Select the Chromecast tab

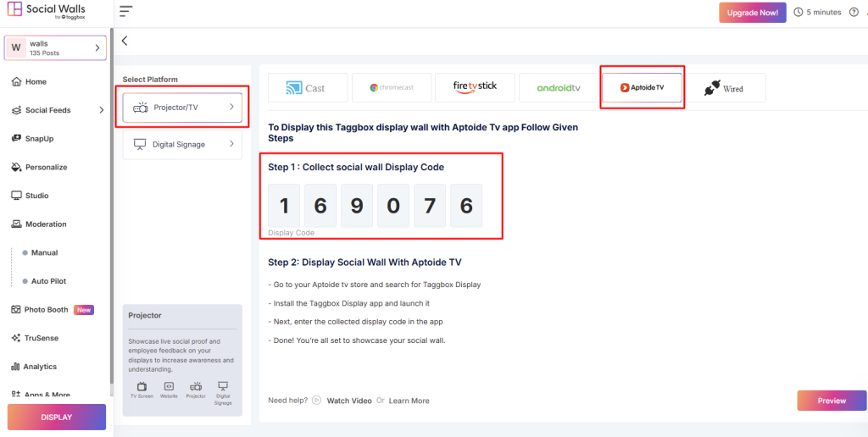(x=392, y=87)
